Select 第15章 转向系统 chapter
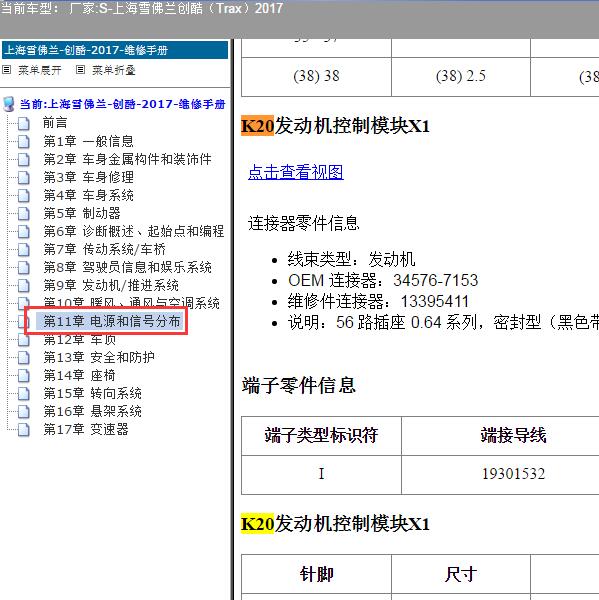The width and height of the screenshot is (599, 600). click(92, 393)
